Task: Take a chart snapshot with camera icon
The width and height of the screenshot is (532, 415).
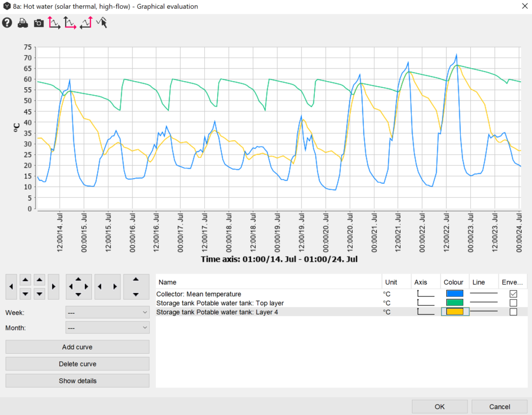Action: point(38,23)
